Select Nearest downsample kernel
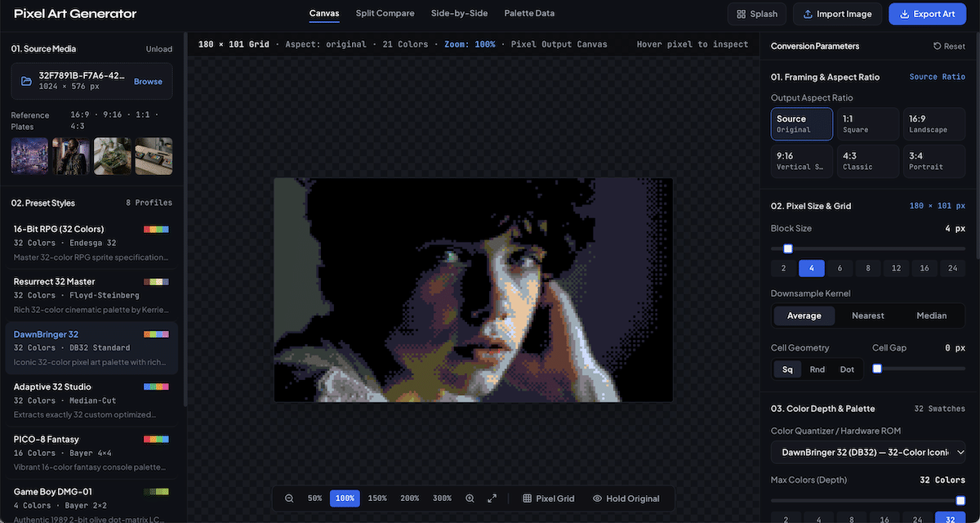980x523 pixels. [868, 315]
